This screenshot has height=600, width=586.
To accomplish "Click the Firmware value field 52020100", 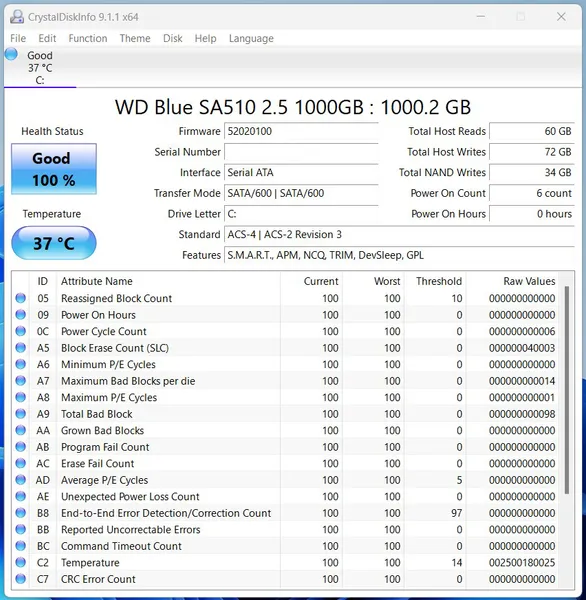I will (x=301, y=131).
